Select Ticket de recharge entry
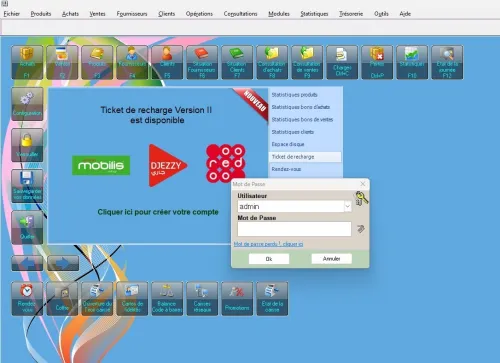Image resolution: width=500 pixels, height=363 pixels. pyautogui.click(x=305, y=157)
